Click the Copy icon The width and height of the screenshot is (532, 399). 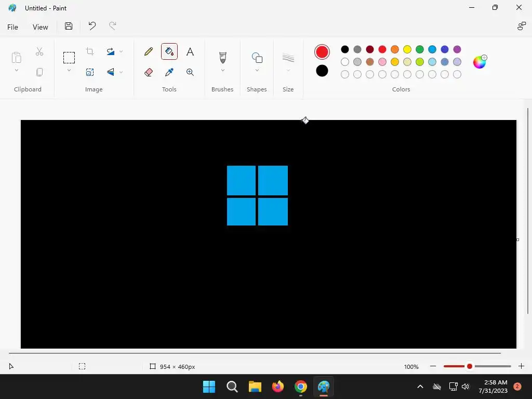pyautogui.click(x=39, y=72)
